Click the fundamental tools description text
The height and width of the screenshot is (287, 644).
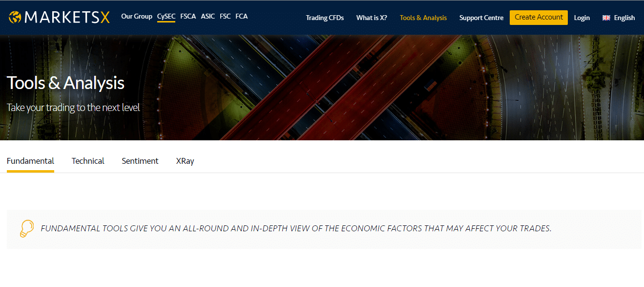pyautogui.click(x=296, y=228)
